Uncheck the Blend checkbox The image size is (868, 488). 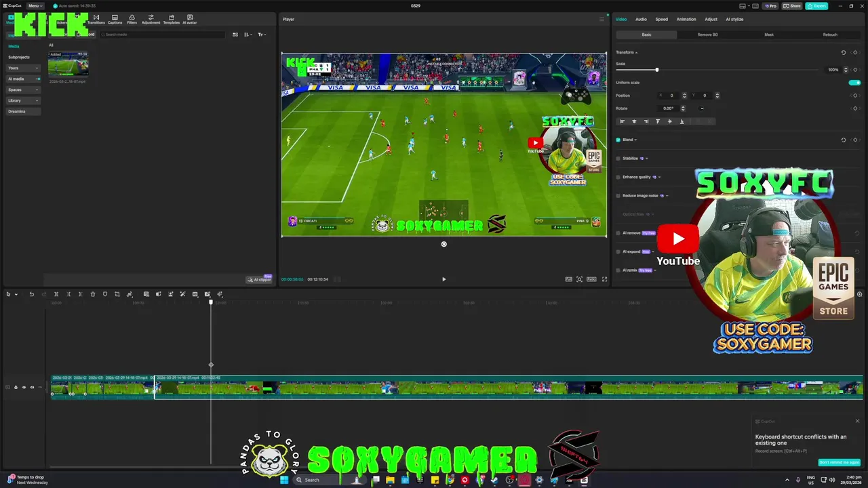click(x=618, y=140)
